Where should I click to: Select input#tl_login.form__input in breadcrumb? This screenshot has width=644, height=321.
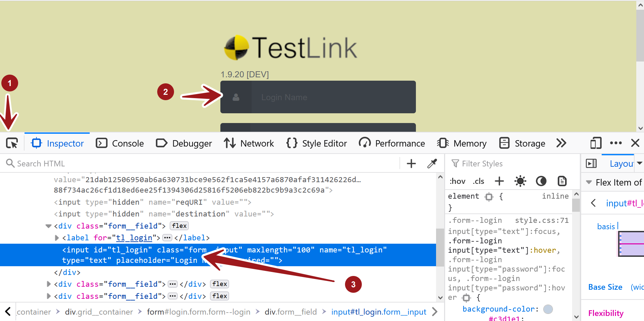tap(379, 312)
